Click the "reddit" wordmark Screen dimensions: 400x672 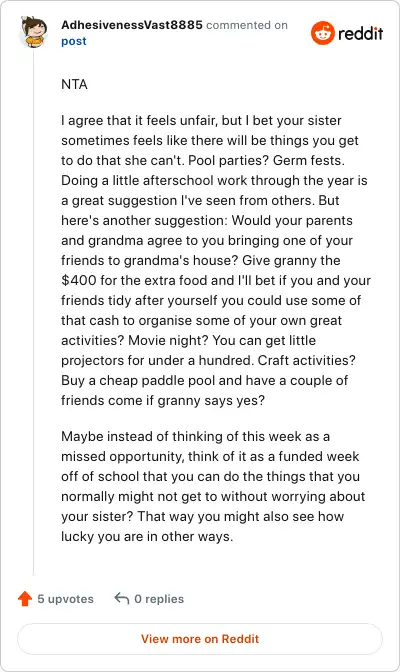[x=361, y=33]
